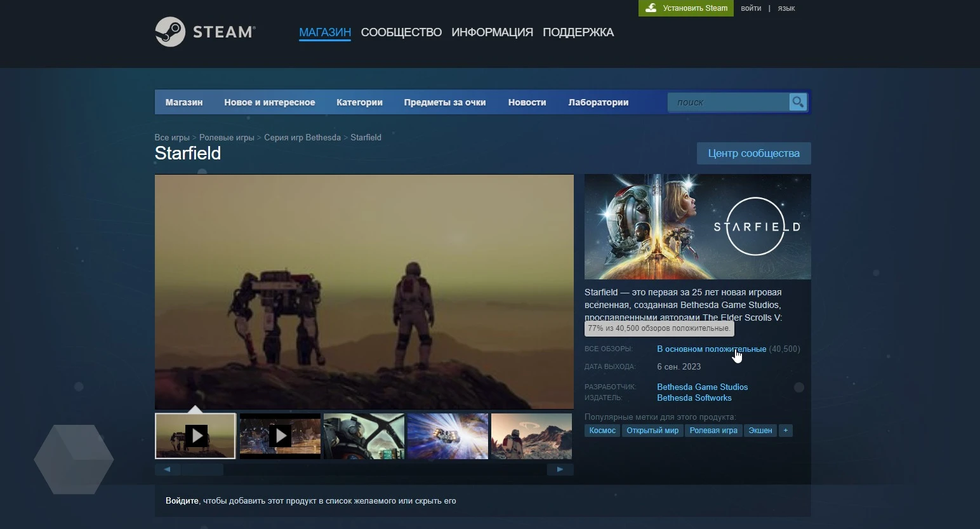Open developer Bethesda Game Studios link
The image size is (980, 529).
point(702,387)
